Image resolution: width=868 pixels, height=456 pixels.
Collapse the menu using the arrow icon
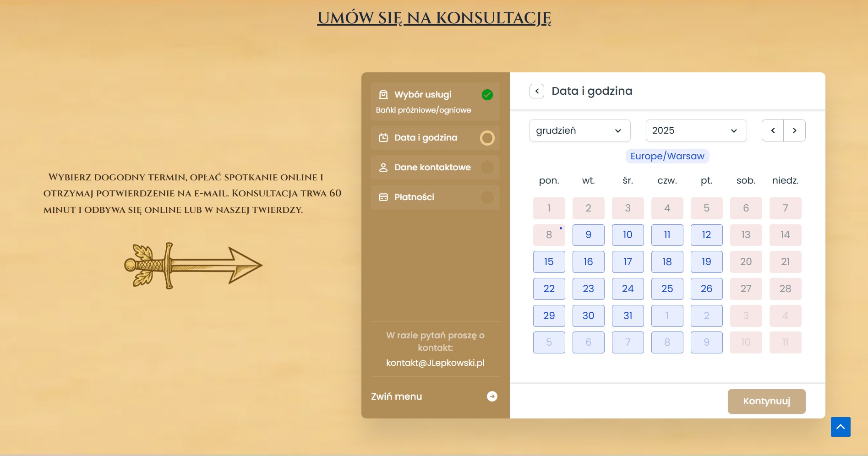(492, 396)
